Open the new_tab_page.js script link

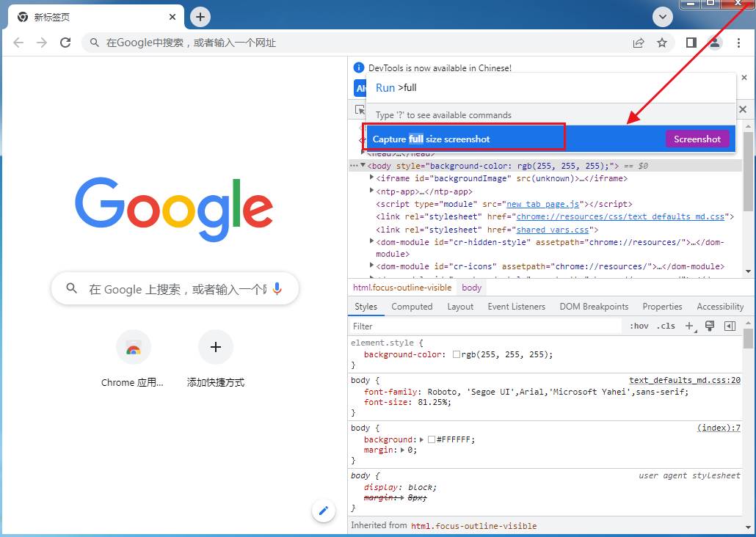click(543, 204)
